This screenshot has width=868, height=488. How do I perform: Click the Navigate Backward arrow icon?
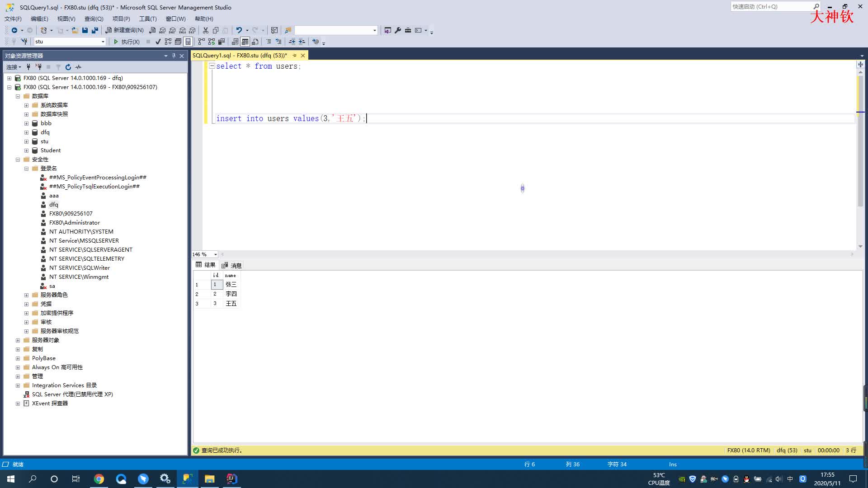pyautogui.click(x=14, y=30)
